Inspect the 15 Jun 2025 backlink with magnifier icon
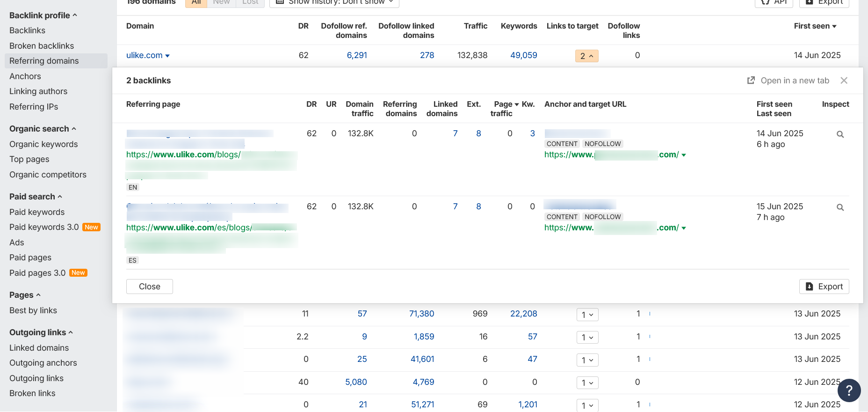 click(840, 207)
